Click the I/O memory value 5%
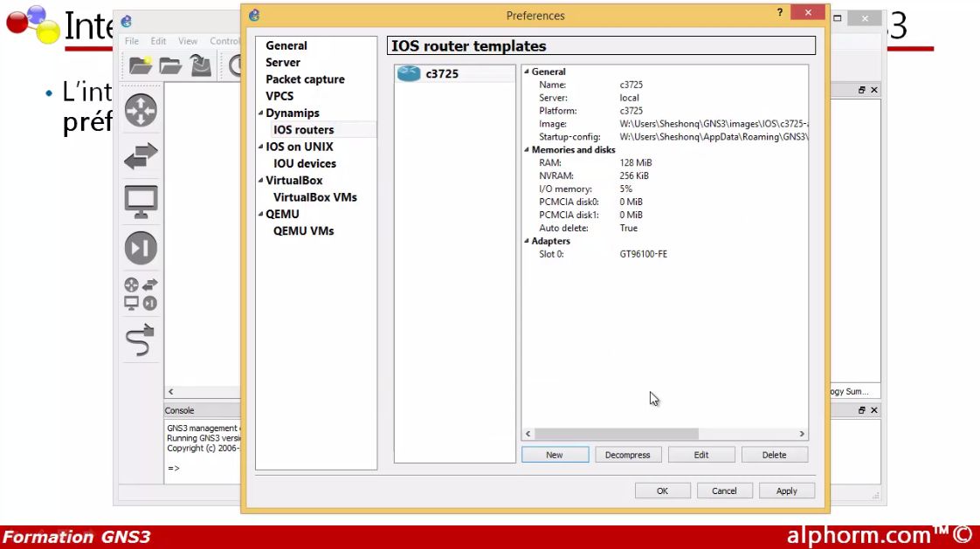Screen dimensions: 980x549 pos(625,189)
